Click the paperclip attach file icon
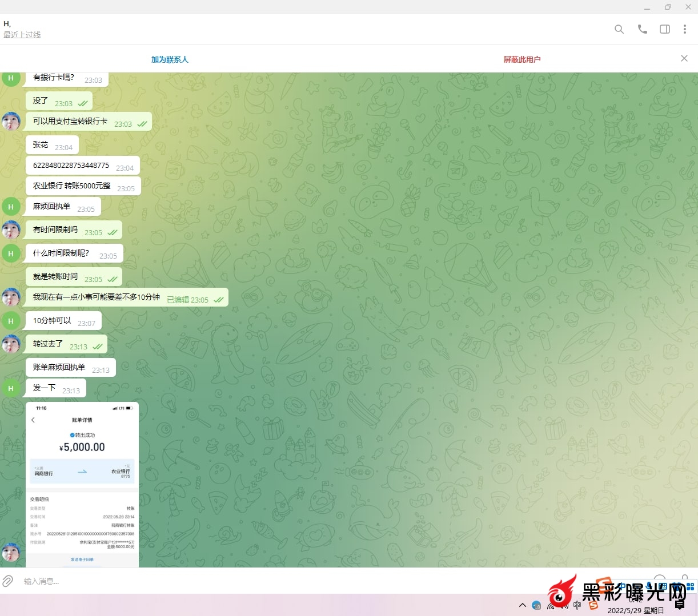 point(8,581)
